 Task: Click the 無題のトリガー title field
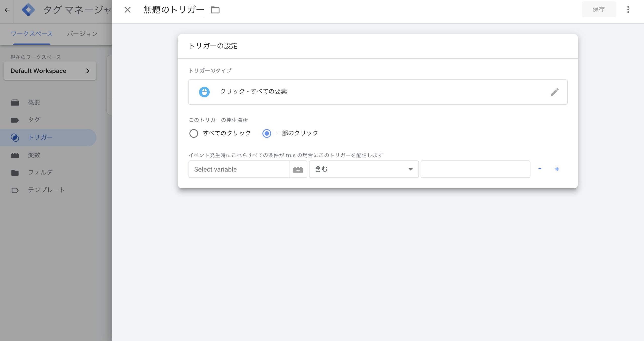174,10
